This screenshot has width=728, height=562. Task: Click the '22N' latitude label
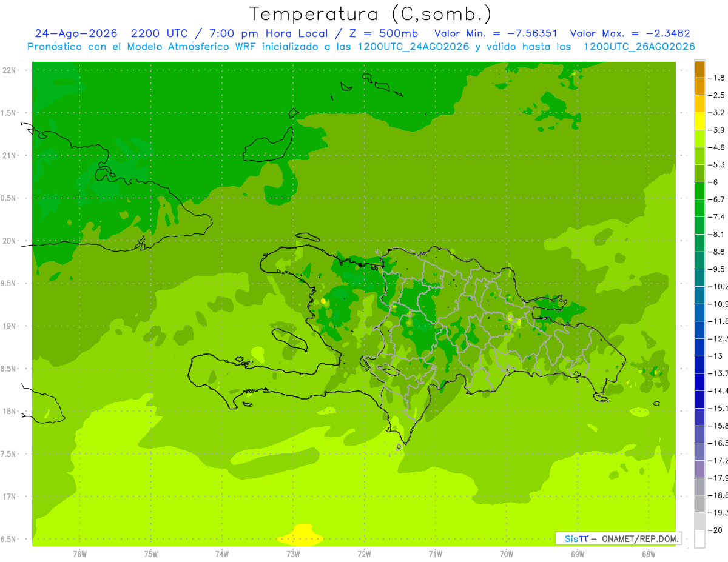point(10,70)
